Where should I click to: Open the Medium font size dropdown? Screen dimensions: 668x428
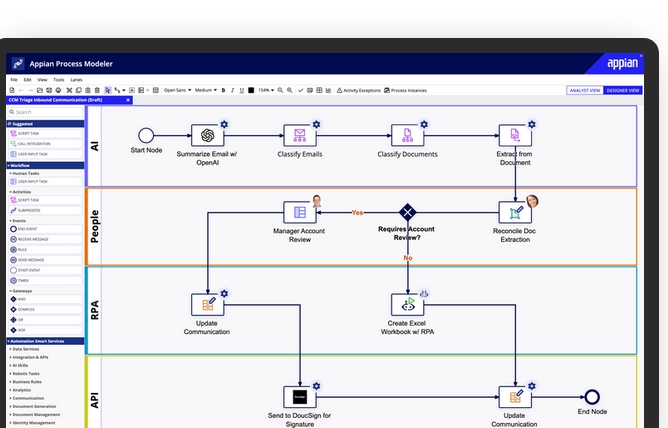206,90
